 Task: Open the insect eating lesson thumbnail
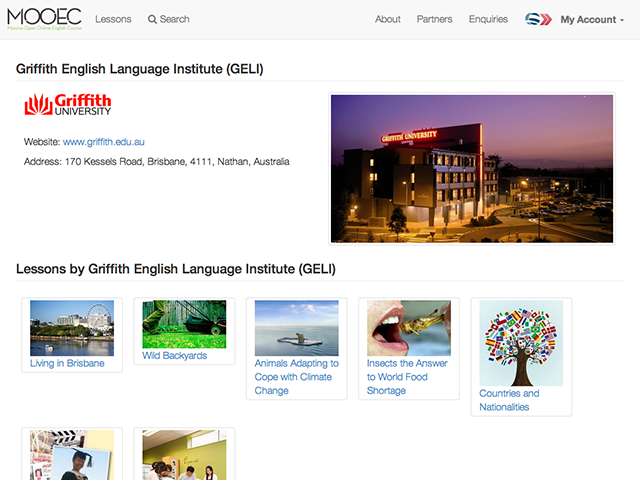409,328
